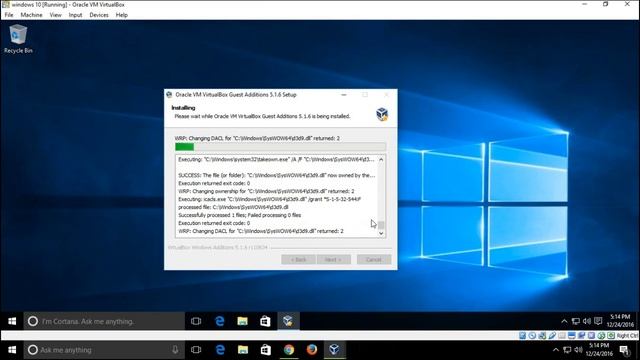Open File Explorer on guest taskbar

tap(242, 321)
